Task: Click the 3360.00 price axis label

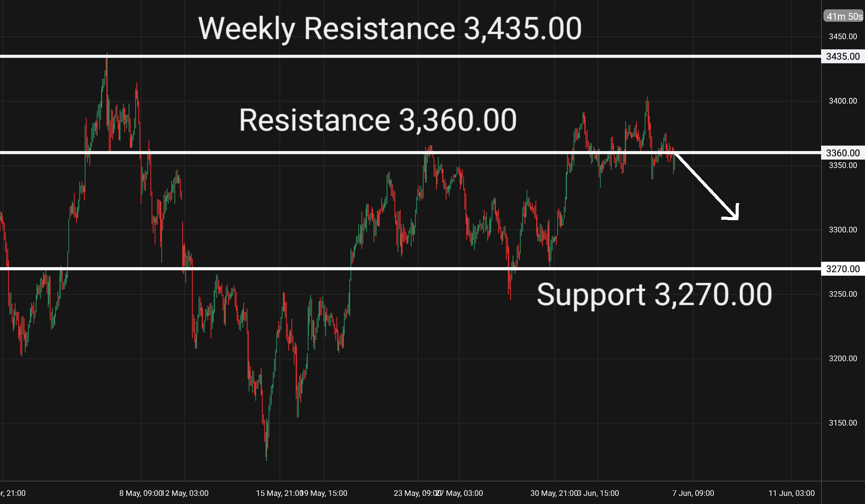Action: click(843, 153)
